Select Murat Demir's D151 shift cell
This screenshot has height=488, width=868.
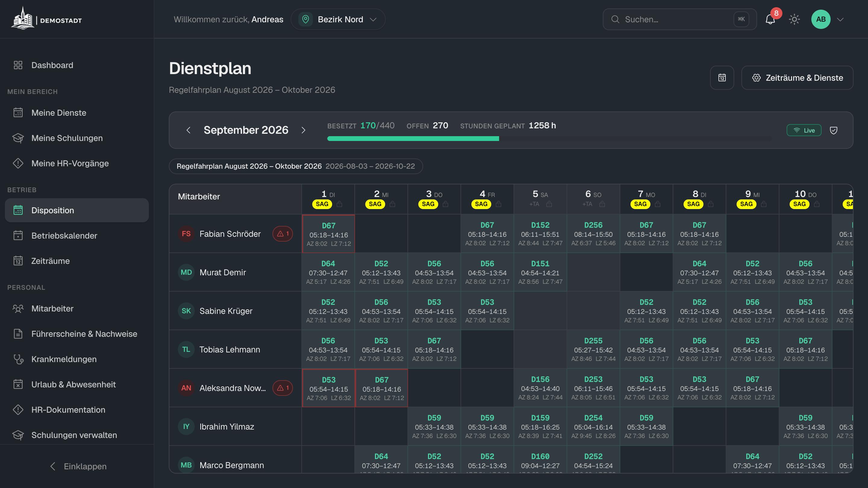[540, 272]
